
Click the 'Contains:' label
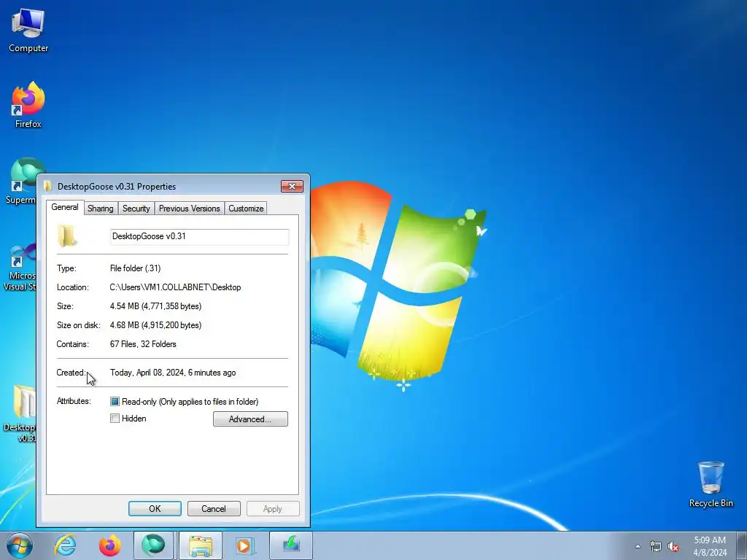72,344
